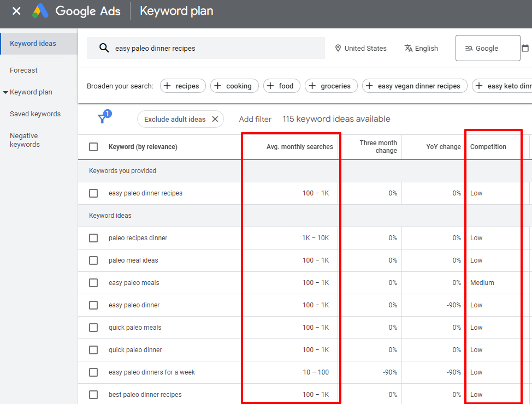Click the search magnifier icon
Image resolution: width=532 pixels, height=404 pixels.
point(104,48)
